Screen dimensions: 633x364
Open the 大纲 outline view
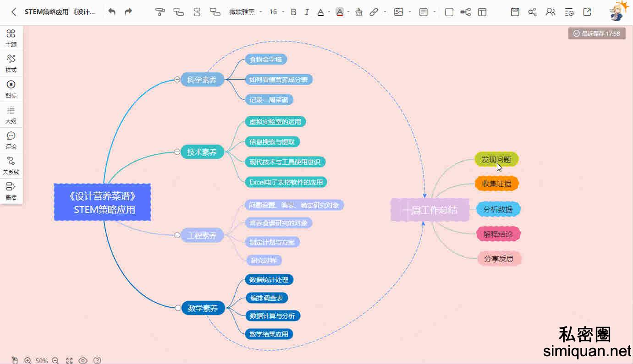click(x=11, y=114)
